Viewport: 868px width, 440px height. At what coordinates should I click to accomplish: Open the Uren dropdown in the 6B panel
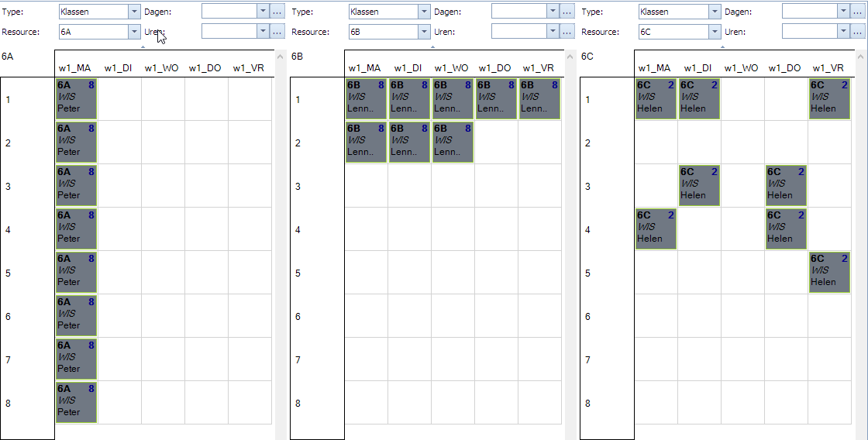pyautogui.click(x=553, y=32)
